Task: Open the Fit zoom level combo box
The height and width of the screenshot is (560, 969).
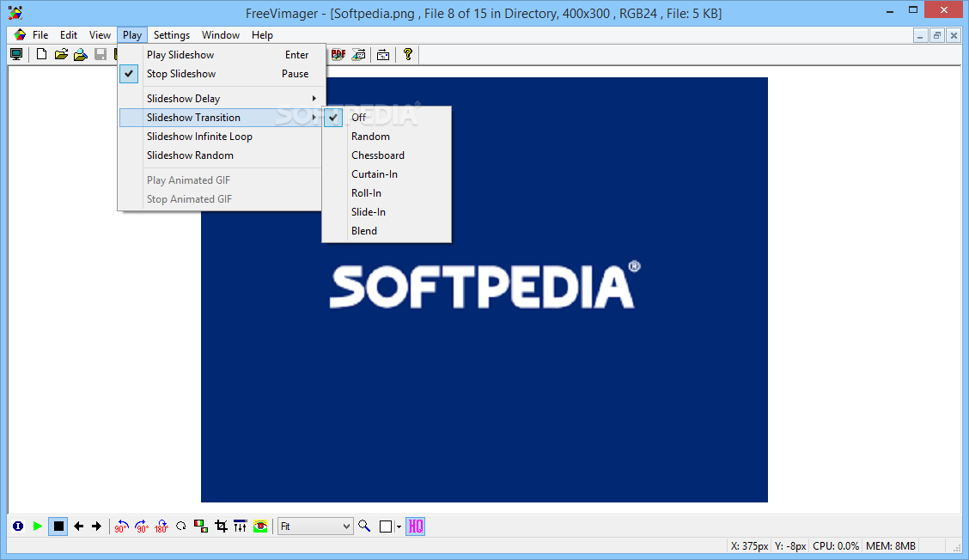Action: [x=316, y=527]
